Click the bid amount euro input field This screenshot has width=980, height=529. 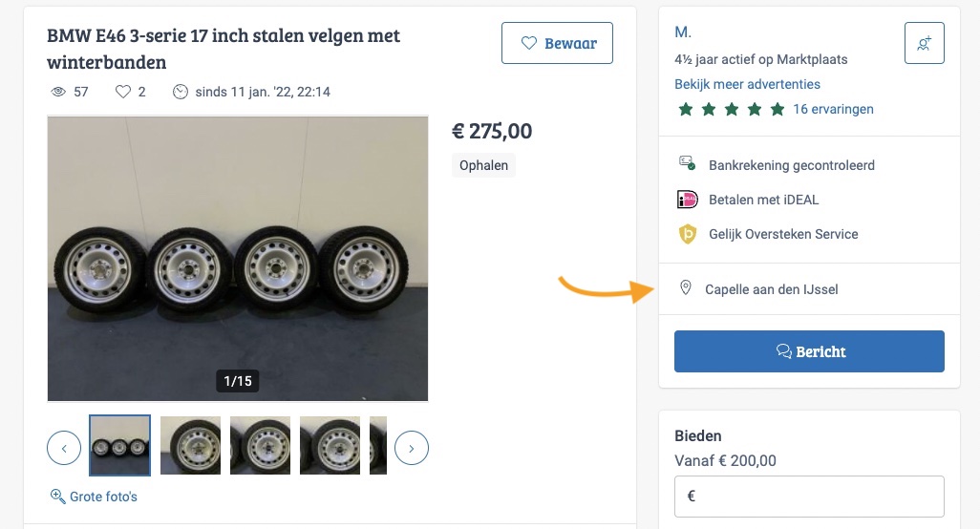click(809, 497)
